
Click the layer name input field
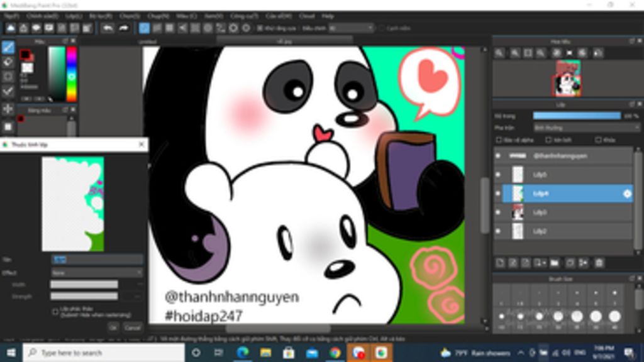(x=96, y=260)
